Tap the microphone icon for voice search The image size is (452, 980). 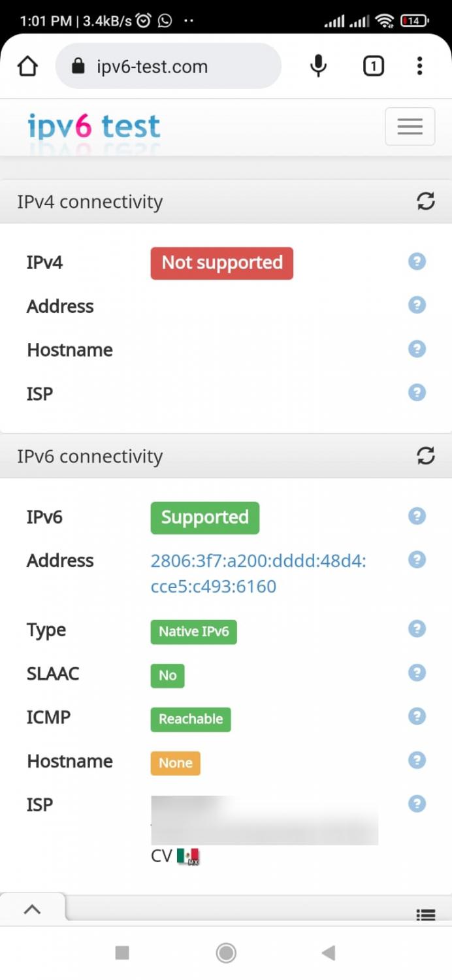click(x=318, y=65)
